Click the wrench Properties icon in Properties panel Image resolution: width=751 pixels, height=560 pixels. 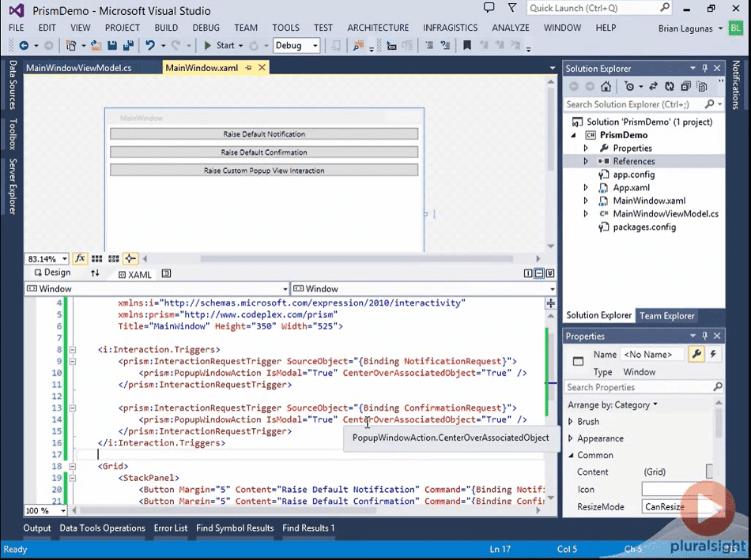point(696,354)
